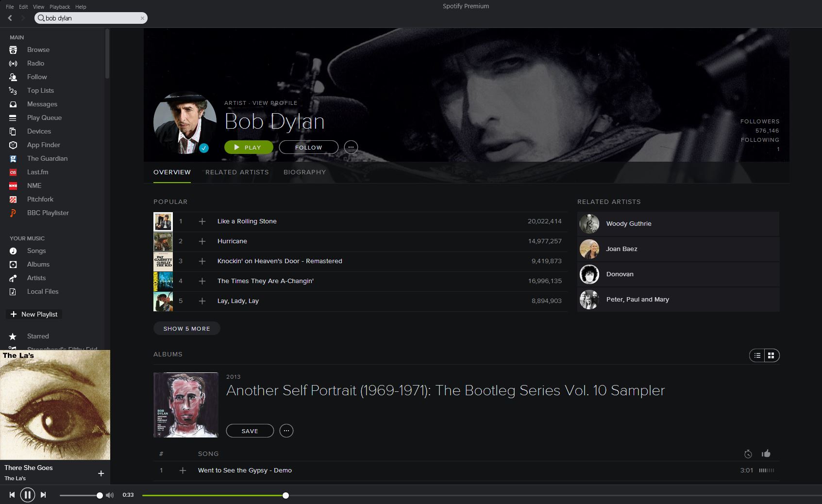Sort songs by popularity thumbs-up column

click(766, 454)
